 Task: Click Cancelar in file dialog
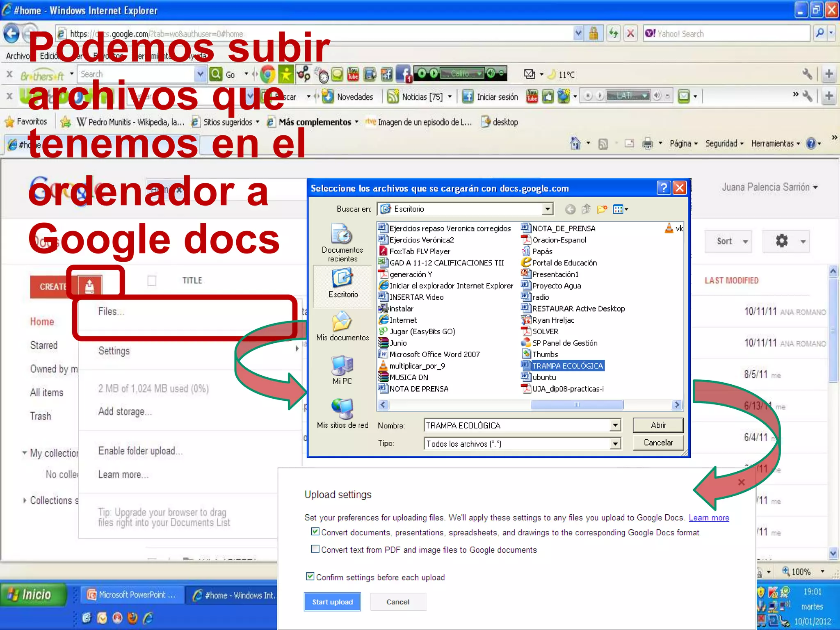(x=658, y=443)
